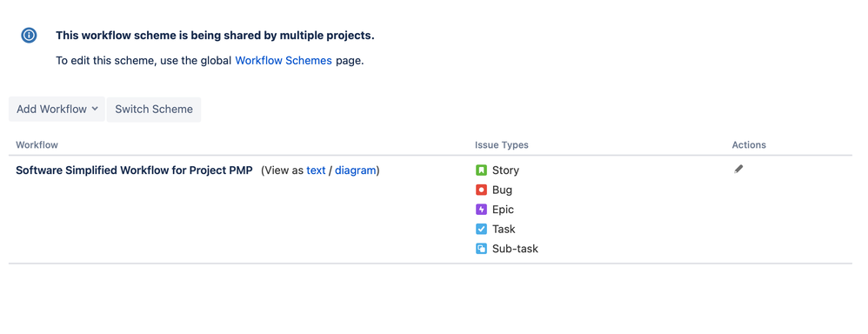Click the green Story issue type icon
This screenshot has width=868, height=334.
tap(481, 170)
